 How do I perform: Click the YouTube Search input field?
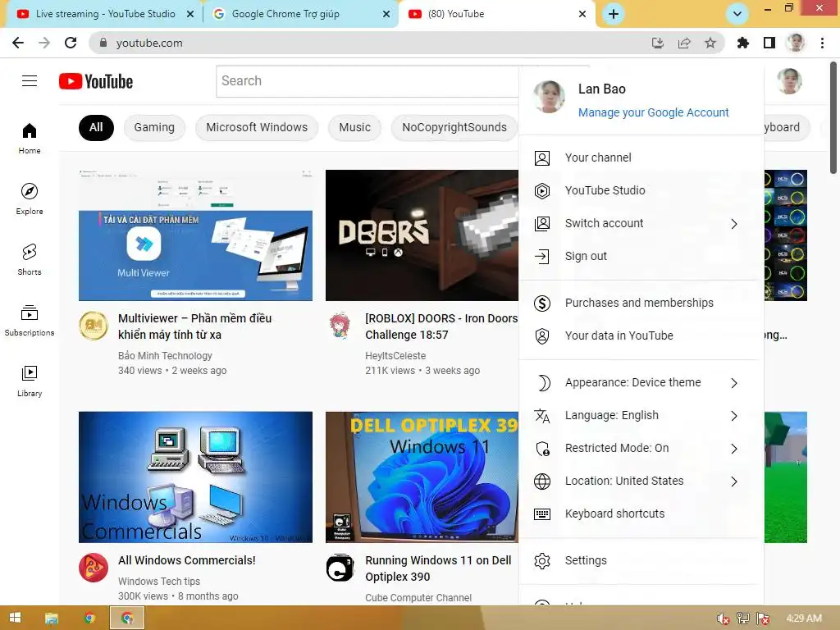367,81
